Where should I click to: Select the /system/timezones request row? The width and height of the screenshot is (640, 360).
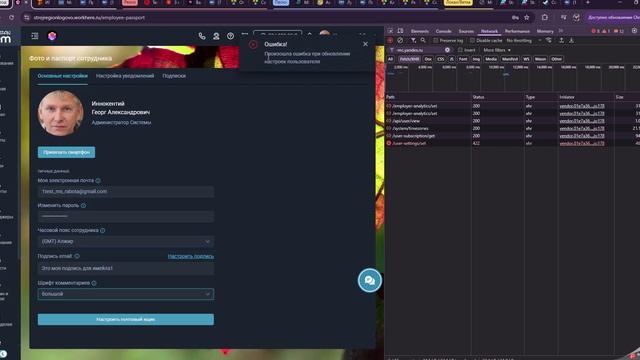point(513,128)
